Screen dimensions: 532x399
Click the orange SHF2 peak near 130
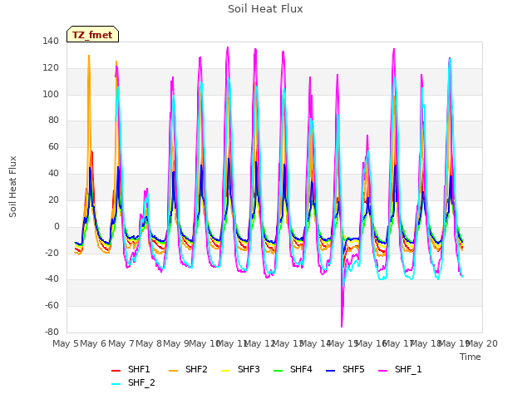point(89,57)
